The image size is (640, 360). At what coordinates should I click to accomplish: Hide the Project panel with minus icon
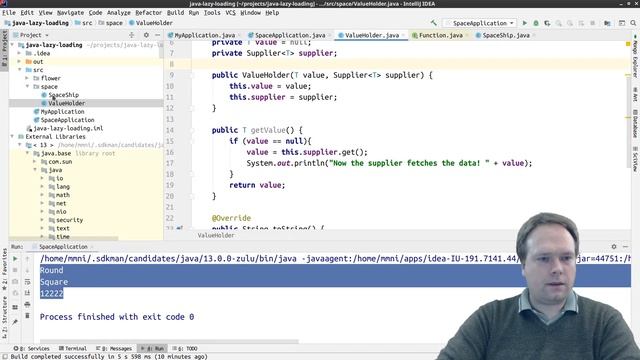(x=158, y=35)
